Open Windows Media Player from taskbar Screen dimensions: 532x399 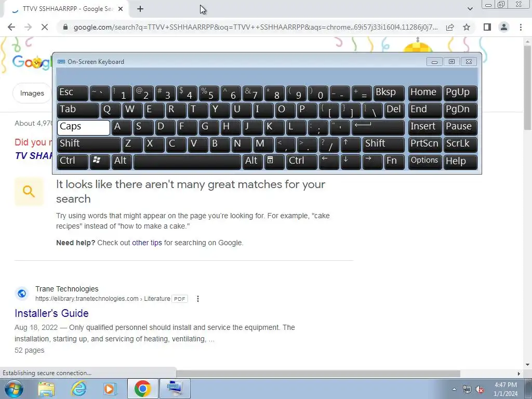pos(110,389)
